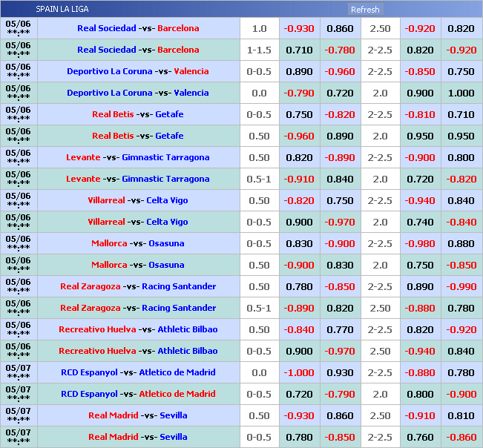Pick 0.770 odds for Recreativo Huelva vs Athletic Bilbao
The height and width of the screenshot is (448, 483).
pos(340,329)
